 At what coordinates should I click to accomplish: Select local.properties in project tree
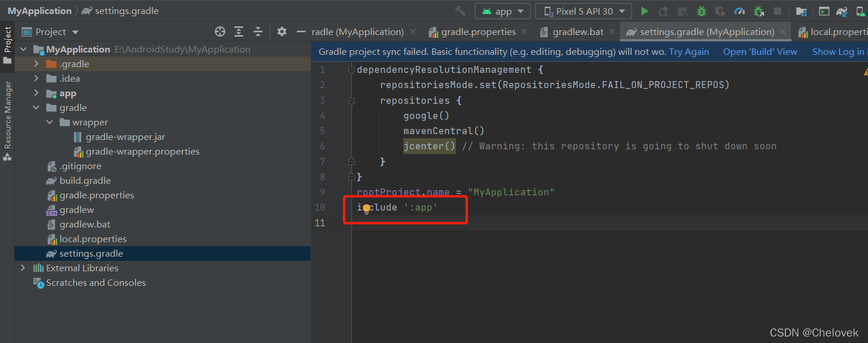coord(86,239)
